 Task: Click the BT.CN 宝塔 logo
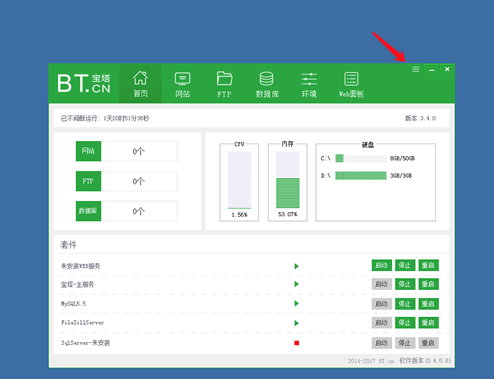click(x=84, y=83)
